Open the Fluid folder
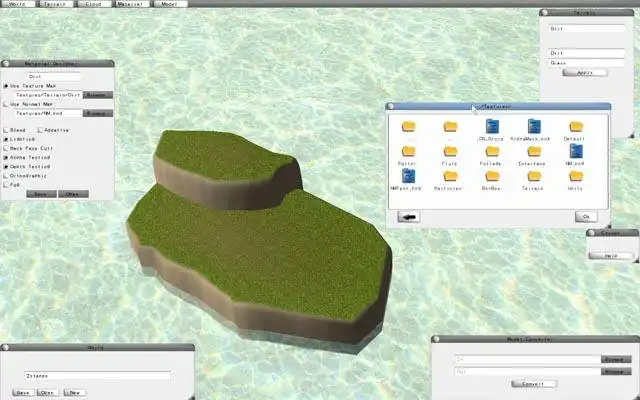Viewport: 640px width, 400px height. [450, 151]
